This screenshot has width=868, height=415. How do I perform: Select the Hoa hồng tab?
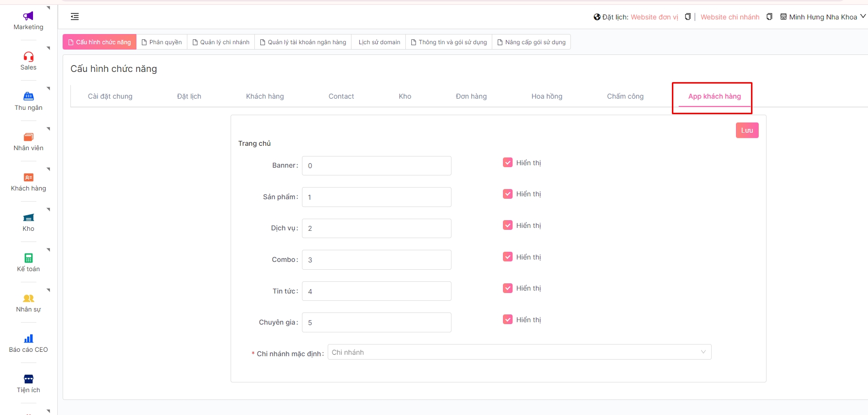(x=547, y=96)
